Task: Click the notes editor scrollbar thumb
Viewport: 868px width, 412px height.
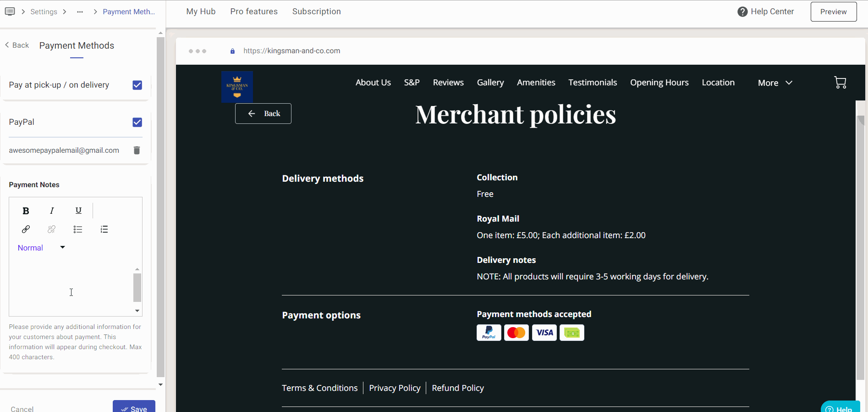Action: click(x=137, y=288)
